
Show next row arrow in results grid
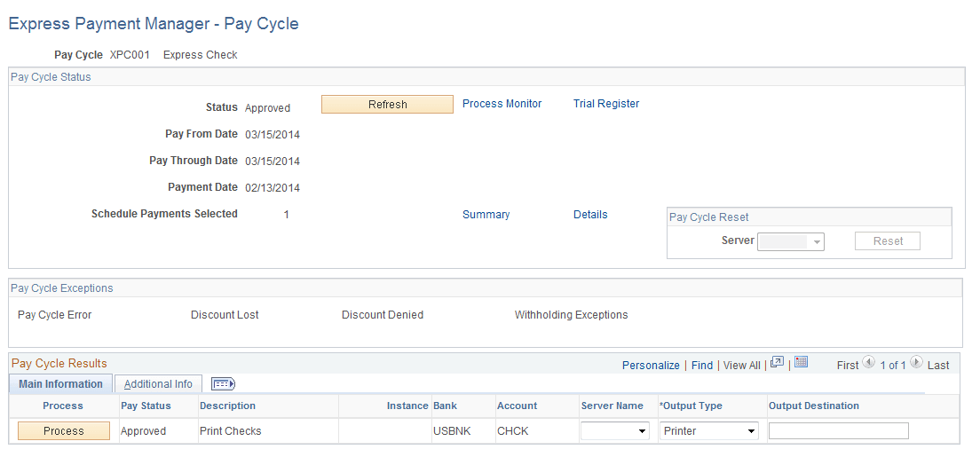click(x=916, y=362)
